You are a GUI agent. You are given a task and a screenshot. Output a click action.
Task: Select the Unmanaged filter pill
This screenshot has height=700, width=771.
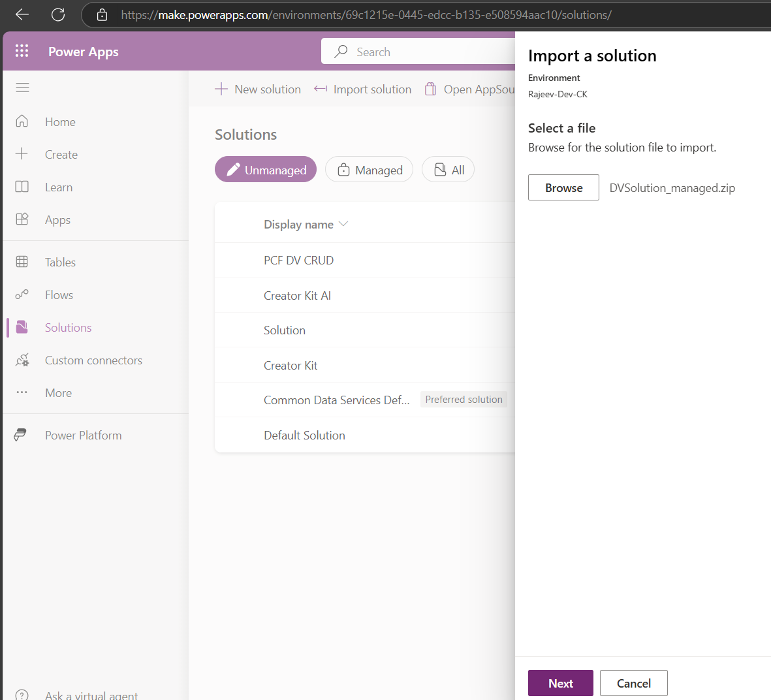click(266, 170)
